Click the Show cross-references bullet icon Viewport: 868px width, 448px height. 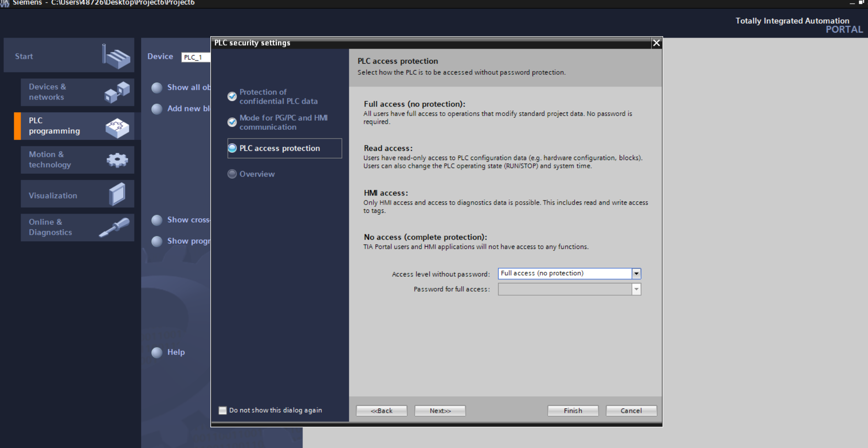[157, 220]
